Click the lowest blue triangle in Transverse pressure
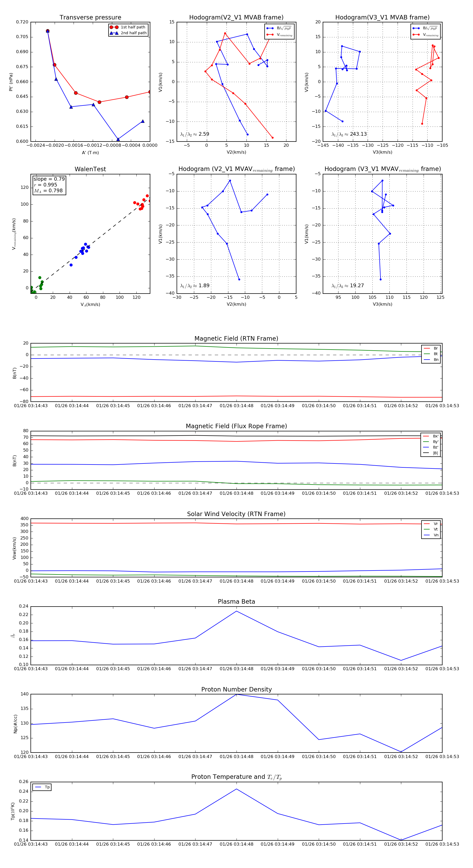The height and width of the screenshot is (868, 473). pyautogui.click(x=118, y=139)
